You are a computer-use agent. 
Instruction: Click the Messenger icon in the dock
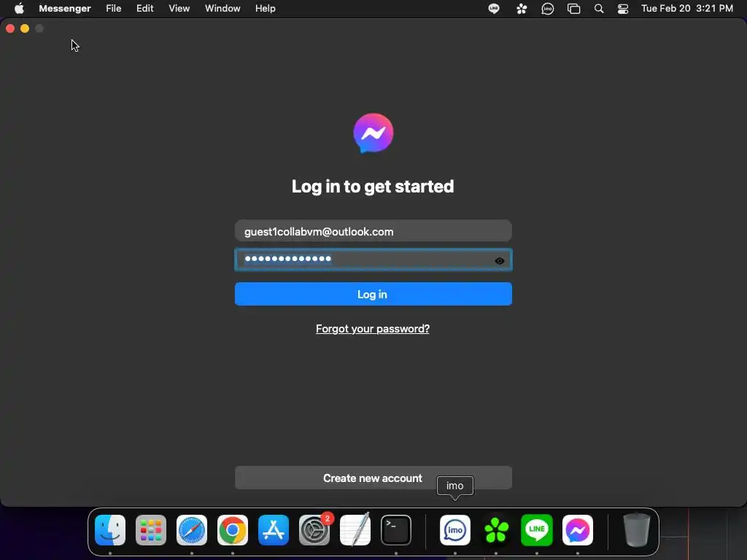tap(578, 530)
